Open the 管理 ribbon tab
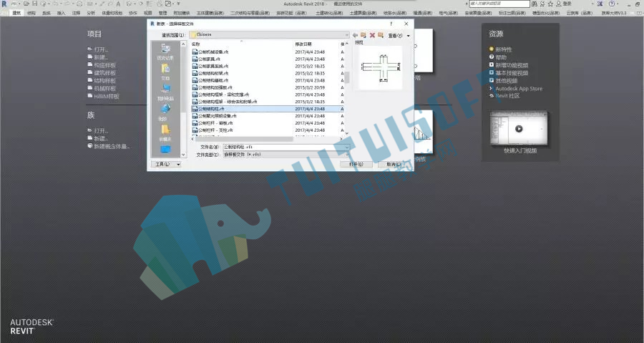This screenshot has height=343, width=644. click(162, 13)
